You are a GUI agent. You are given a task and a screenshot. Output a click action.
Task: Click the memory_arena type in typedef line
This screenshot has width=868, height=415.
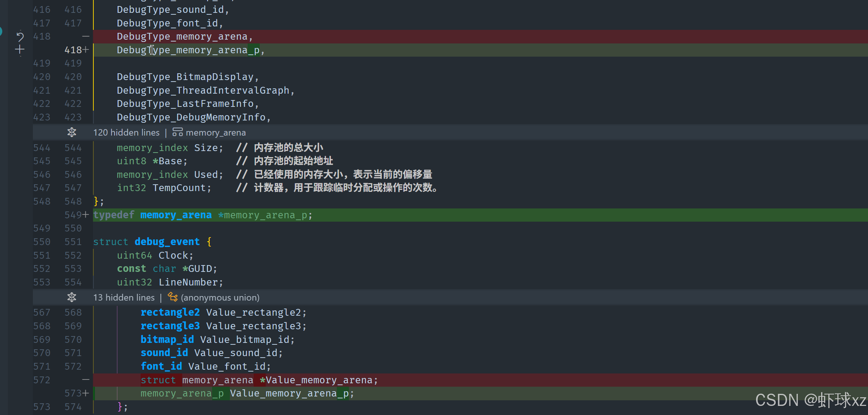point(176,215)
